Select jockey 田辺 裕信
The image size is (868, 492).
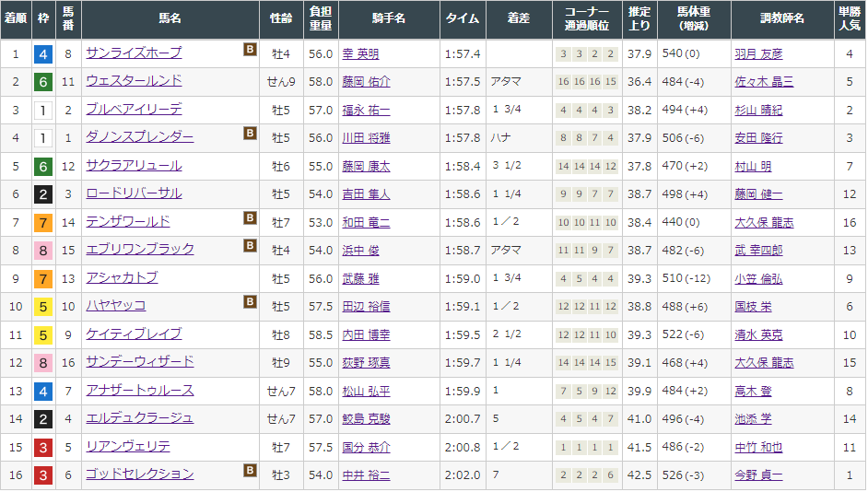click(x=366, y=307)
